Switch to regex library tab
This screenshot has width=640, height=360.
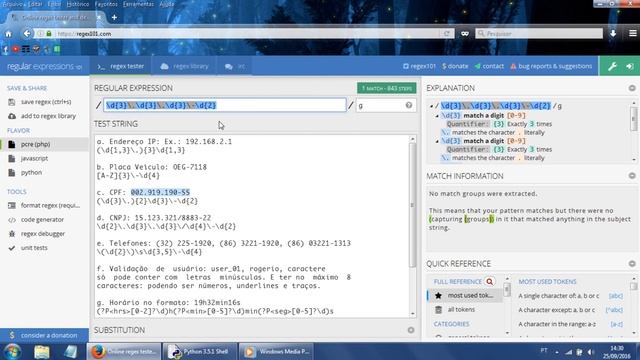[184, 66]
